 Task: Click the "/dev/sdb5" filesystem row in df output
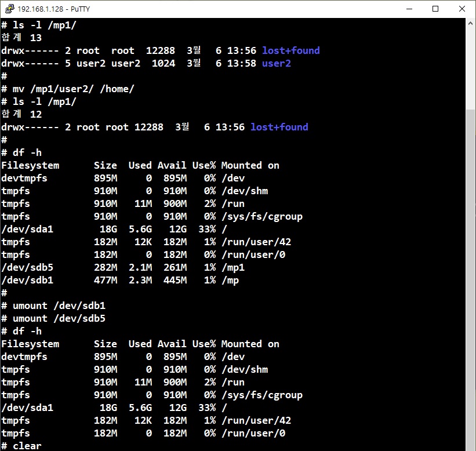[123, 267]
